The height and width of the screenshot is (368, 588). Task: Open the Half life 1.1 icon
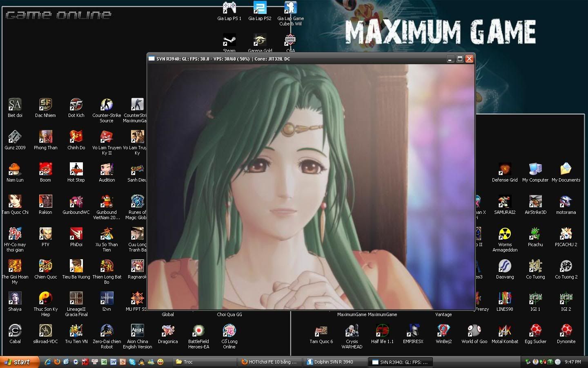pyautogui.click(x=382, y=331)
